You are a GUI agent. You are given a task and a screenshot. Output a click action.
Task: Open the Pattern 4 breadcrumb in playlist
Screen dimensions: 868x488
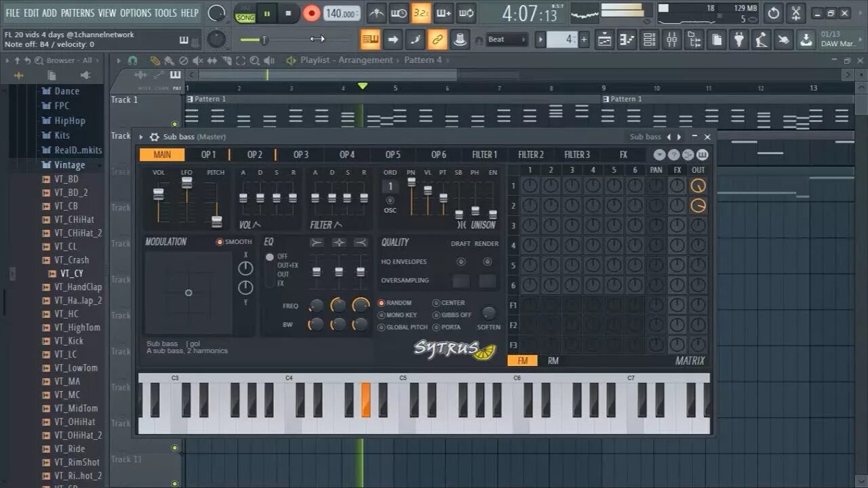click(422, 60)
